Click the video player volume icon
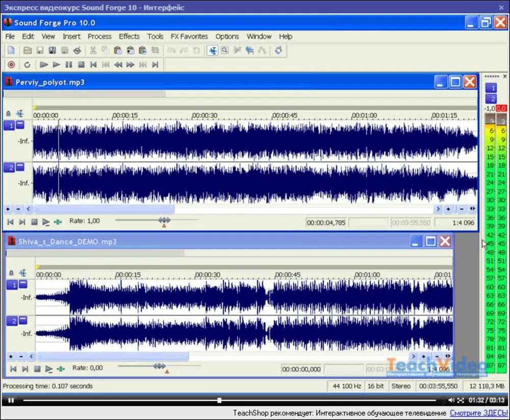This screenshot has height=420, width=510. pyautogui.click(x=451, y=400)
